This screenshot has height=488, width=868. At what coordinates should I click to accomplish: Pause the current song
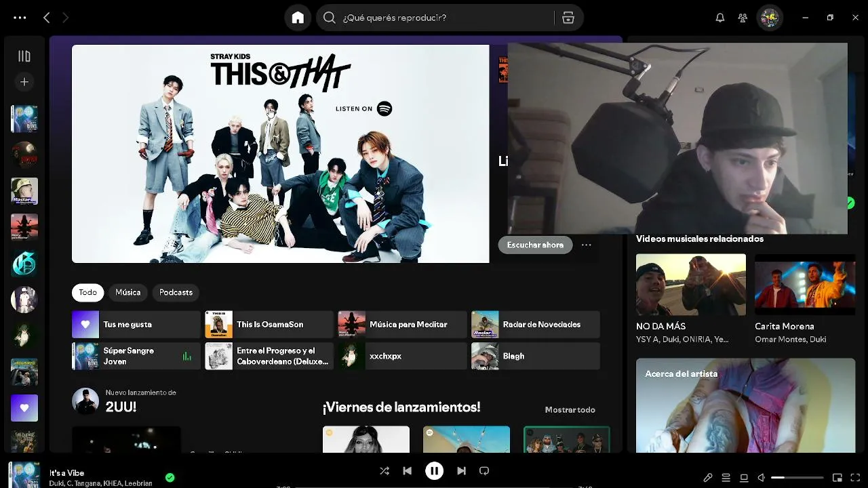tap(434, 471)
